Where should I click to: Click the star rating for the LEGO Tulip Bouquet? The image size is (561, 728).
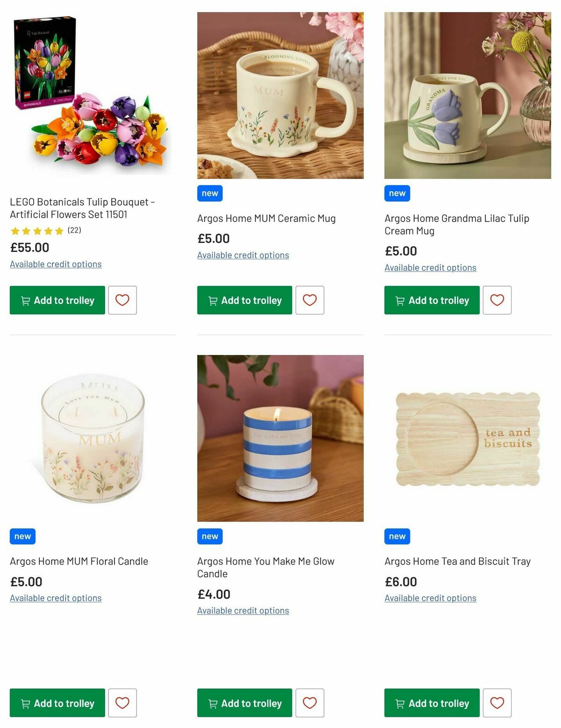(x=37, y=230)
